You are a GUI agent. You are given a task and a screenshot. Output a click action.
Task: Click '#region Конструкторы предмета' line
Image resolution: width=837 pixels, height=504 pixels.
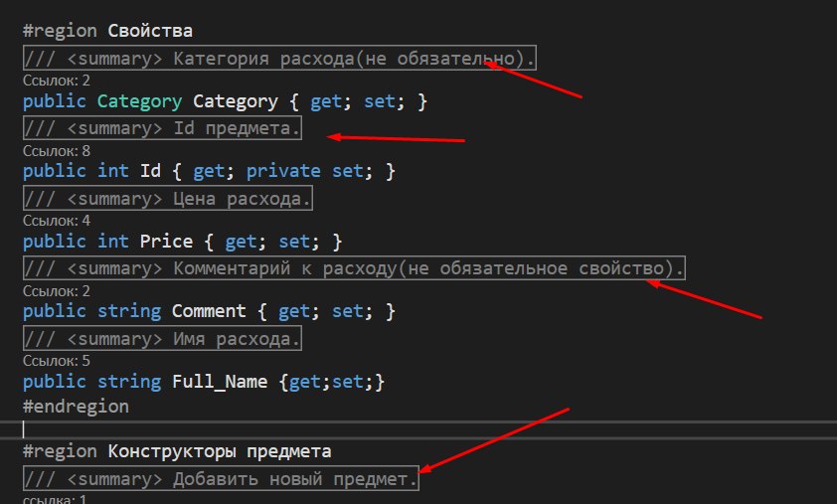click(177, 451)
